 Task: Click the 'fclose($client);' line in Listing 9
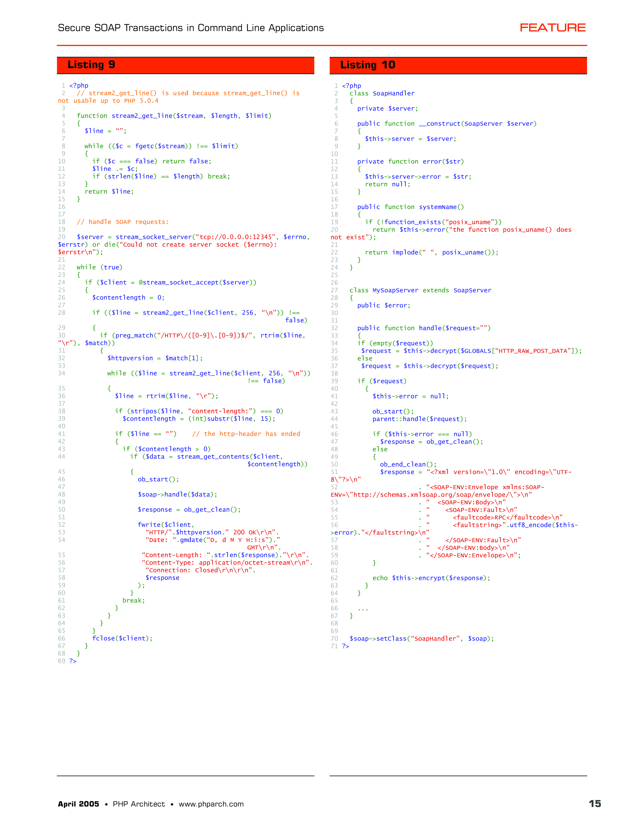click(x=122, y=638)
